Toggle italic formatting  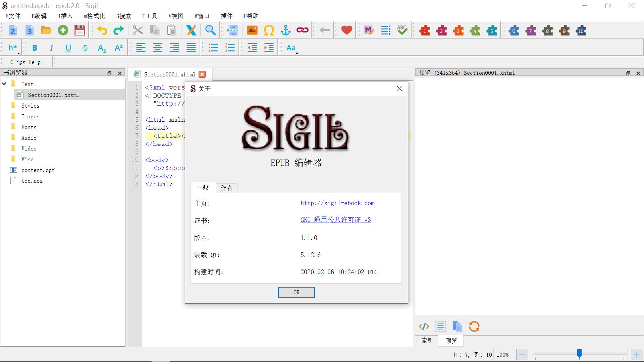pyautogui.click(x=51, y=48)
